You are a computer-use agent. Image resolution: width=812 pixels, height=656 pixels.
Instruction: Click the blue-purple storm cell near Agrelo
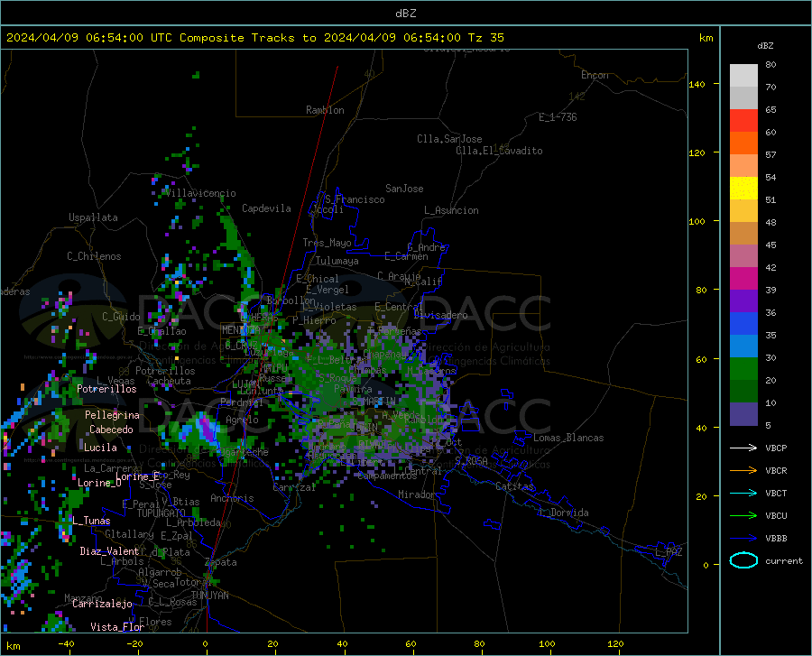206,429
